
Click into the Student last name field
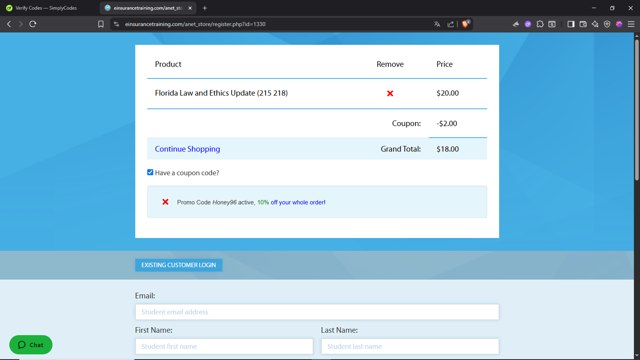(x=410, y=346)
